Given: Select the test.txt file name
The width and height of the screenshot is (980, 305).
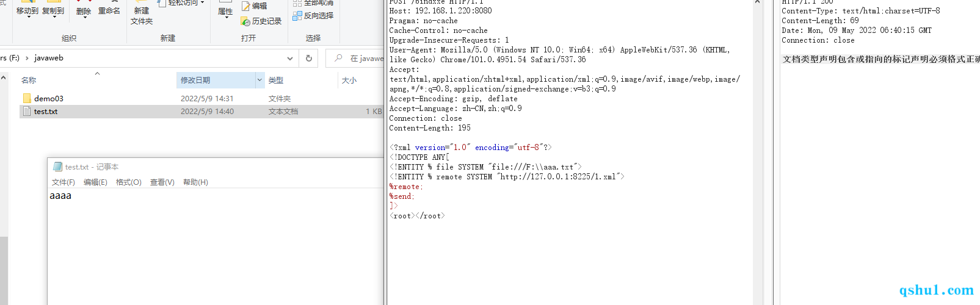Looking at the screenshot, I should [x=46, y=112].
